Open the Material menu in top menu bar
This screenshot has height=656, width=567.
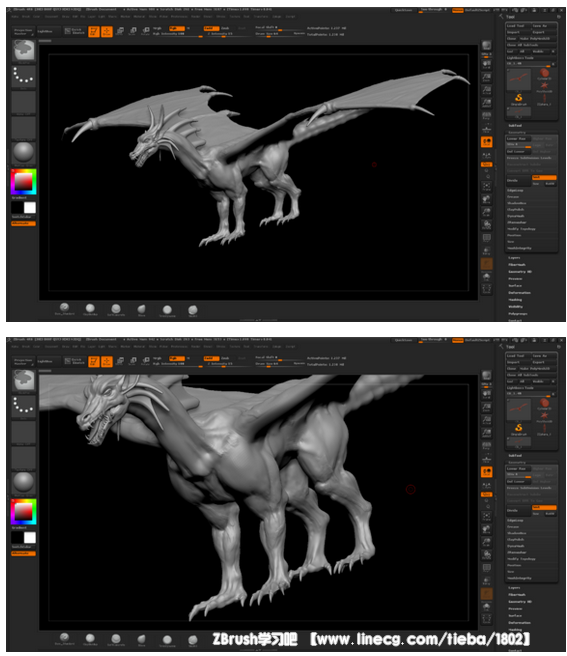(x=139, y=17)
